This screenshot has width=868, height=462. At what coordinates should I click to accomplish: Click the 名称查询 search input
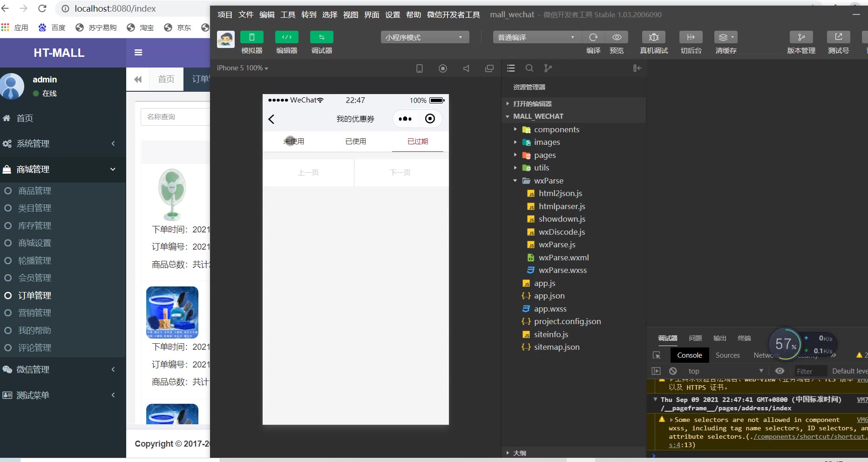pyautogui.click(x=175, y=117)
